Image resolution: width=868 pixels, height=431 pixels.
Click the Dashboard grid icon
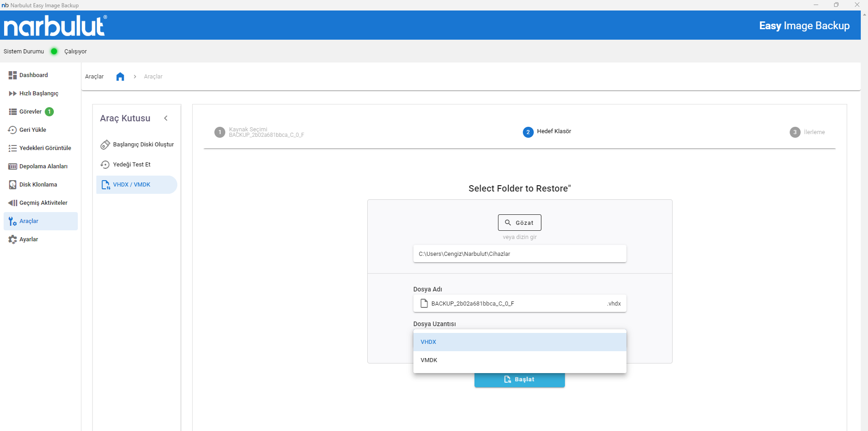[x=12, y=75]
